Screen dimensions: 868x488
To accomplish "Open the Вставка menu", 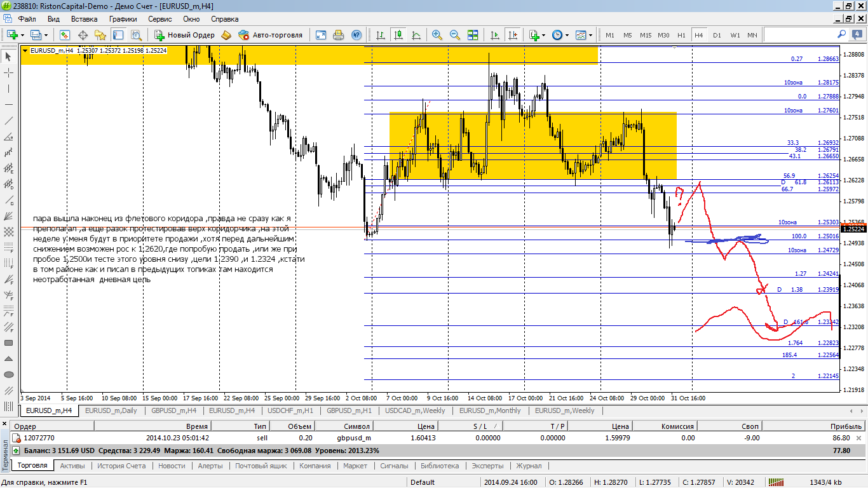I will tap(84, 19).
